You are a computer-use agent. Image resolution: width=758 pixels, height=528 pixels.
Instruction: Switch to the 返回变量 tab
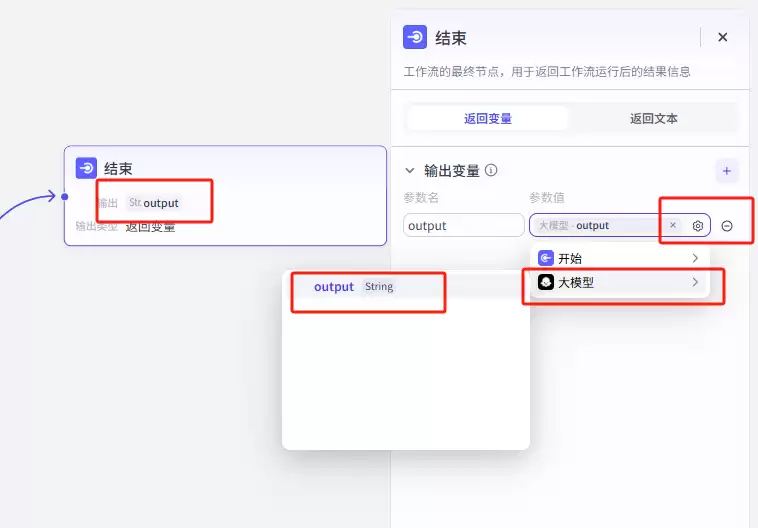[x=488, y=118]
